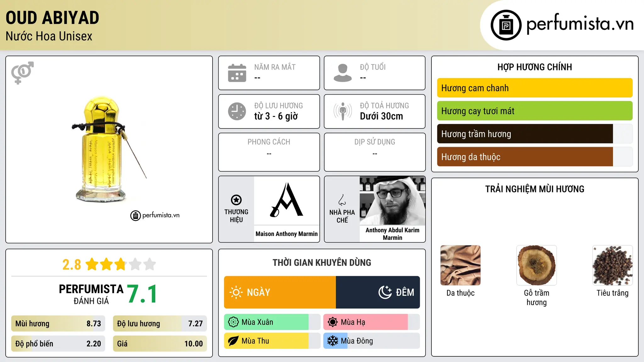
Task: Click the Maison Anthony Marmin brand name
Action: (x=287, y=234)
